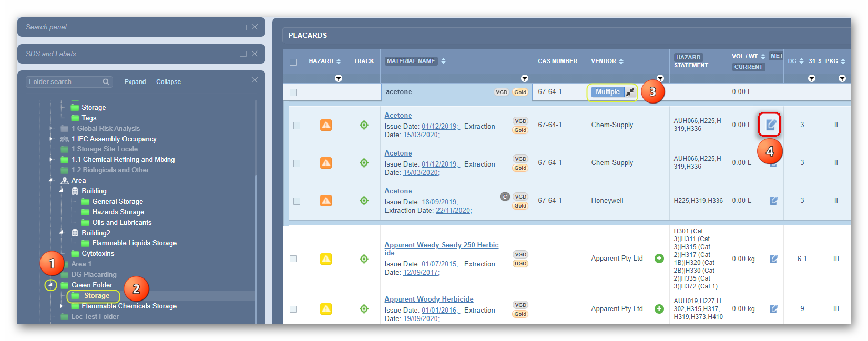Select the Cytotoxins folder
868x341 pixels.
pyautogui.click(x=98, y=253)
